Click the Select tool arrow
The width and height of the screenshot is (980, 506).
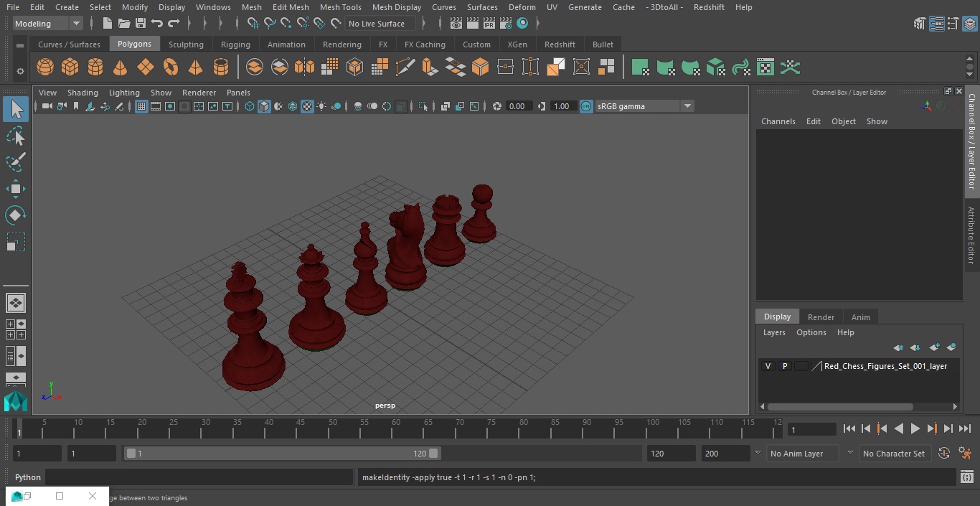(16, 109)
